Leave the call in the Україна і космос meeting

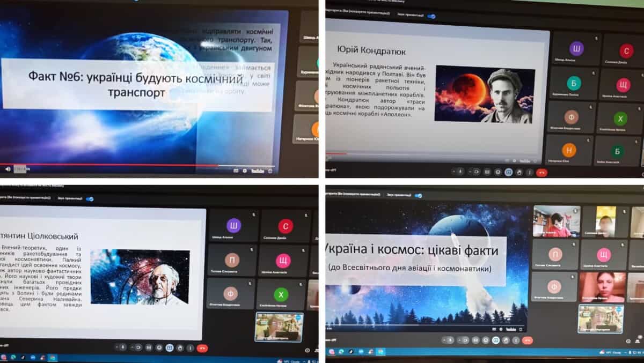tap(528, 340)
